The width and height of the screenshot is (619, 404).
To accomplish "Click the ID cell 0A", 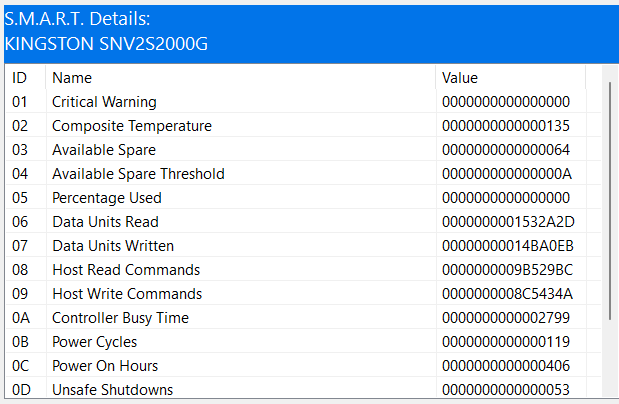I will tap(21, 318).
